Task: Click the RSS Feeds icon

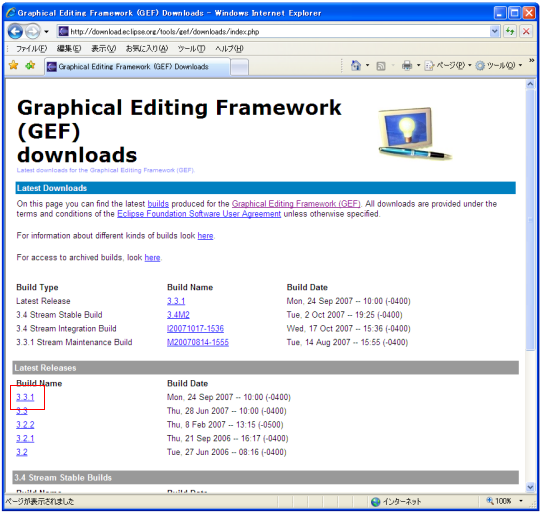Action: 381,66
